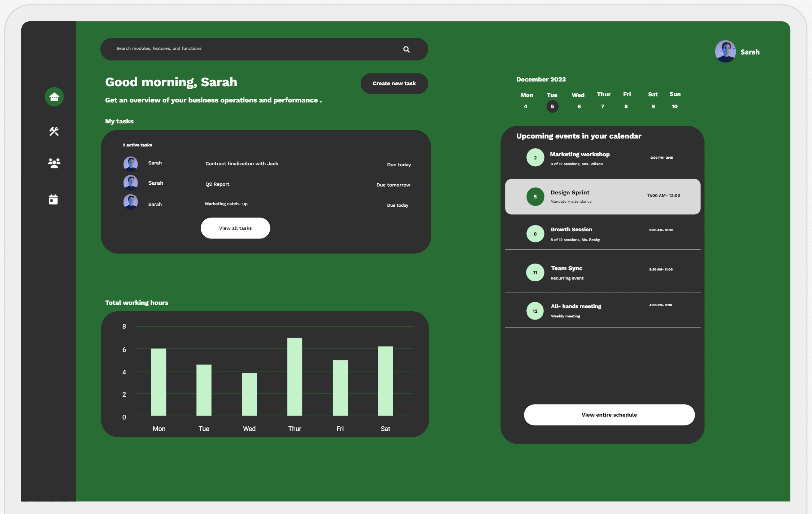Toggle visibility of Total working hours chart

(x=136, y=302)
